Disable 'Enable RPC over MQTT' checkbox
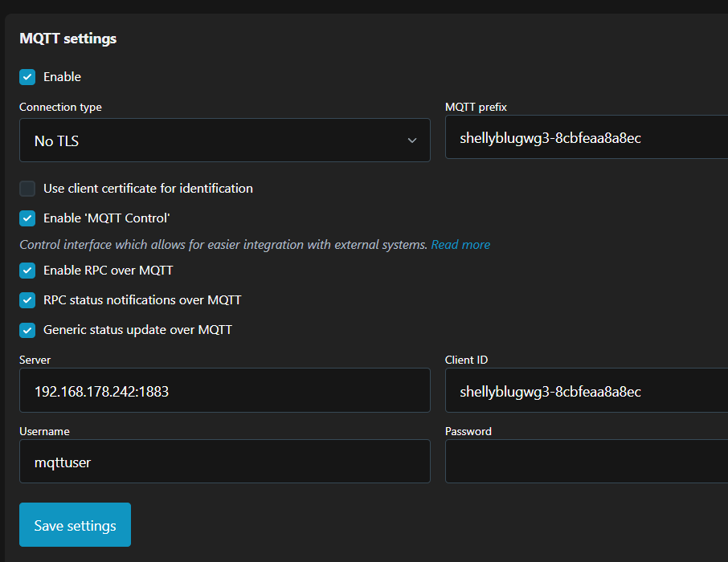This screenshot has height=562, width=728. click(x=27, y=271)
